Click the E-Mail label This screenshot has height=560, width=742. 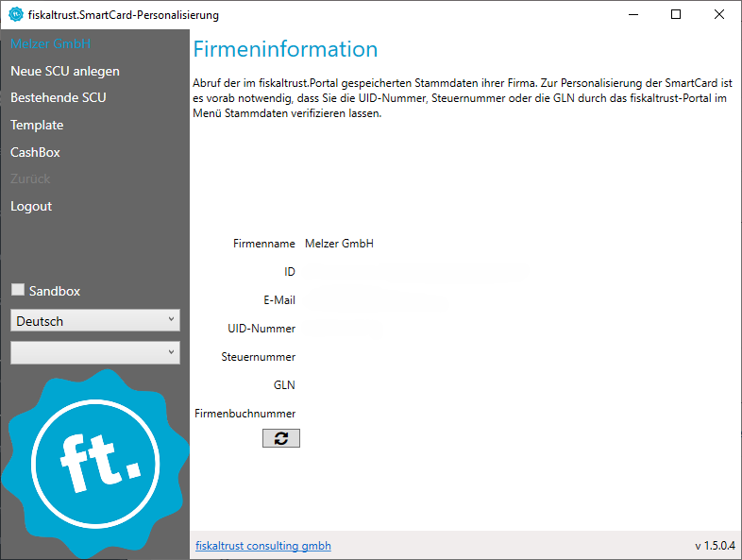pos(279,300)
